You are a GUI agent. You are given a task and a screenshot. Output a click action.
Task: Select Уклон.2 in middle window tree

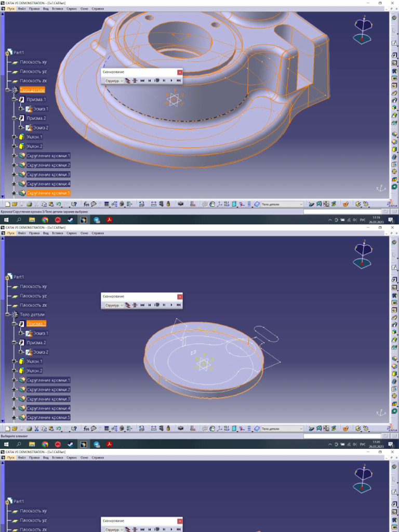tap(35, 370)
